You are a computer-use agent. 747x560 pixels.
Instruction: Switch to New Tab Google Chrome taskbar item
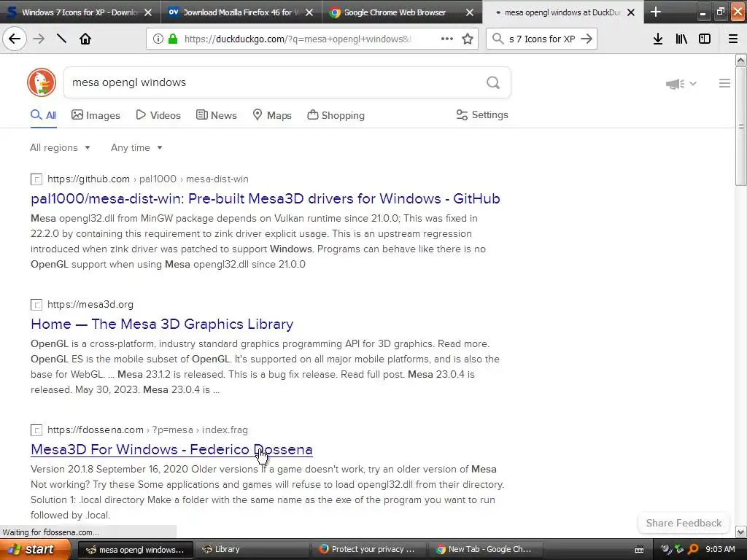(x=487, y=549)
